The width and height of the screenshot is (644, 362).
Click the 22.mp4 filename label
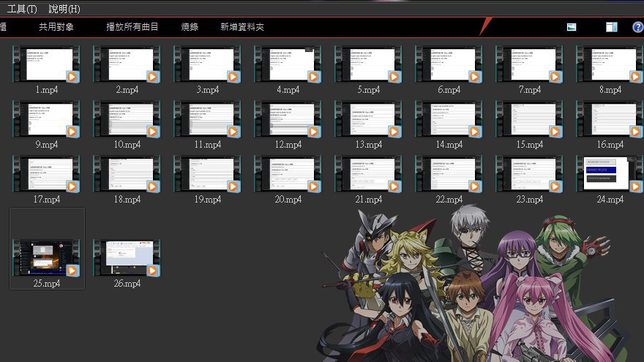coord(449,200)
